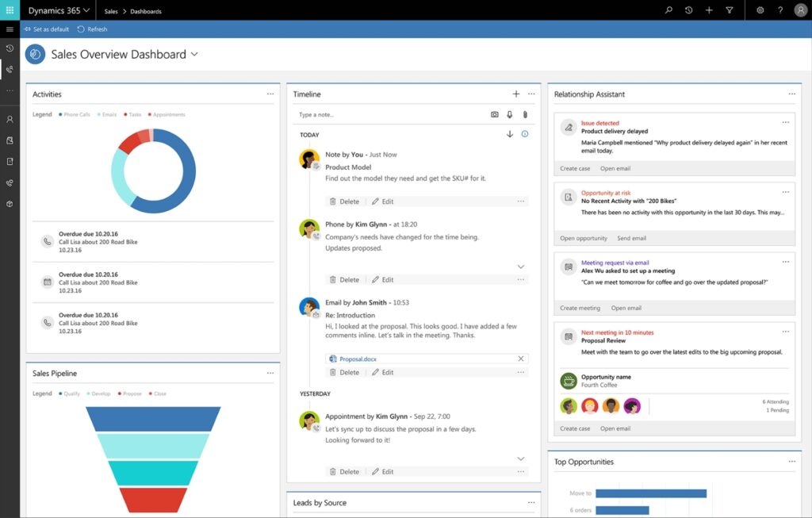Sort the timeline using the down arrow icon

click(x=510, y=135)
